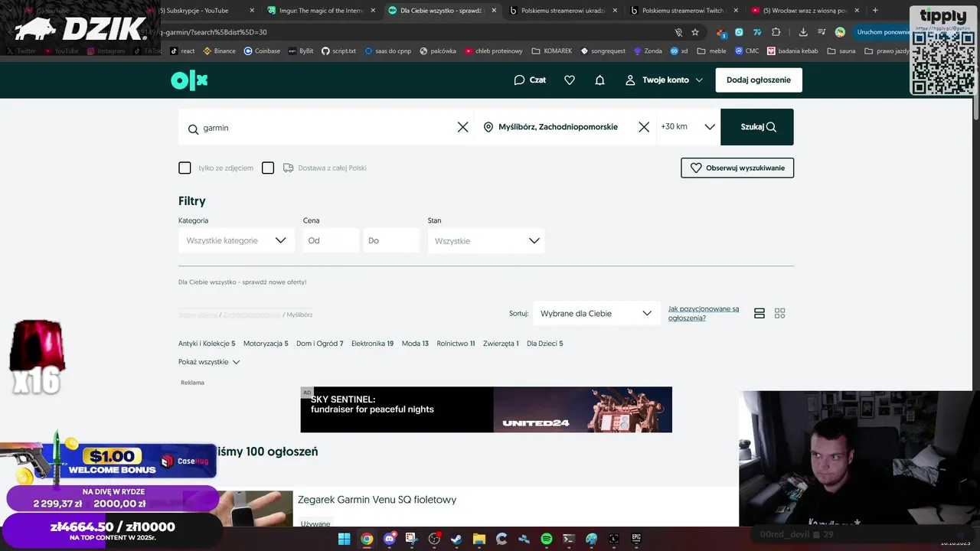Click the Cena 'Do' price field
The width and height of the screenshot is (980, 551).
click(x=391, y=240)
